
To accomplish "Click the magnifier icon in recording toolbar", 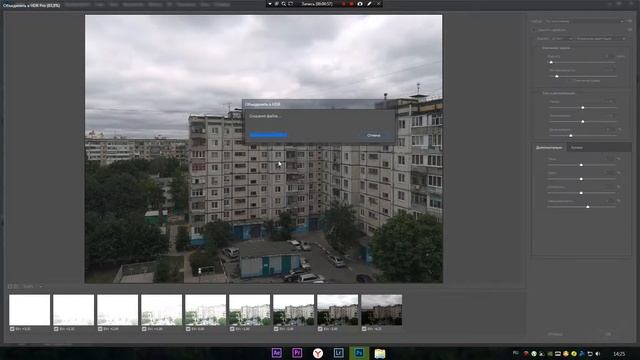I will [283, 4].
